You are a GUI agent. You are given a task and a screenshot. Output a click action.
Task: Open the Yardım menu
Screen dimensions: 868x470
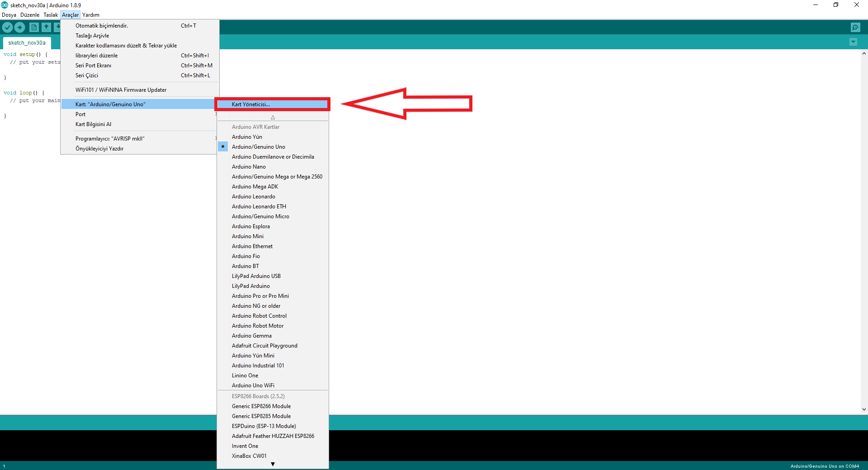click(91, 14)
